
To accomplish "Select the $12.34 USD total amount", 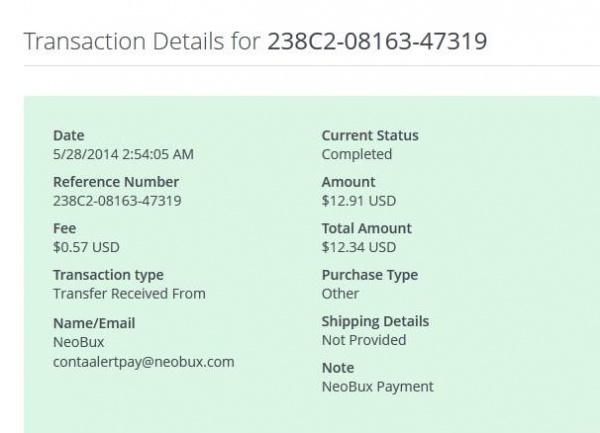I will (358, 247).
